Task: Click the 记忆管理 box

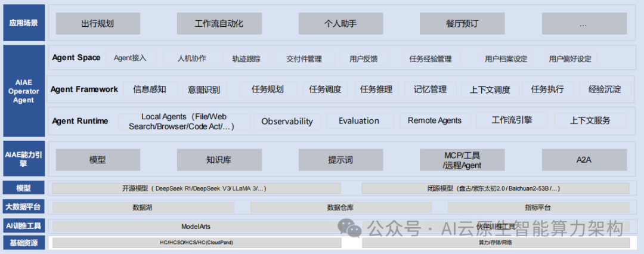Action: coord(431,89)
